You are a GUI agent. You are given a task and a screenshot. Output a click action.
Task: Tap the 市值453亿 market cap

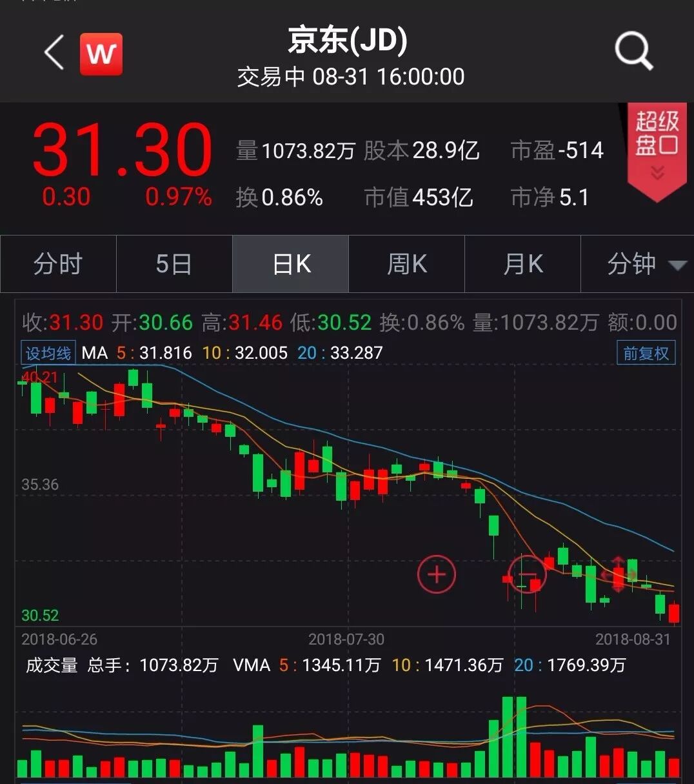[x=419, y=197]
